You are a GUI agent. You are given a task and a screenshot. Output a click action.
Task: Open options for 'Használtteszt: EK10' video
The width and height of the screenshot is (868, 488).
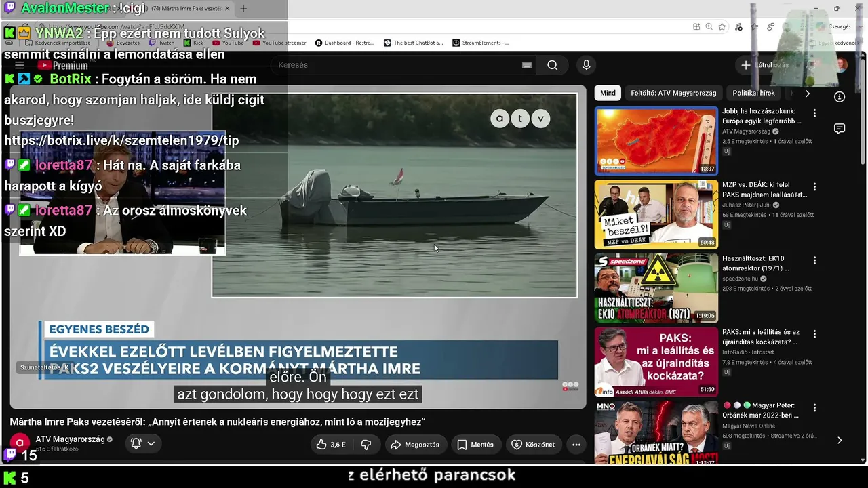(x=814, y=260)
